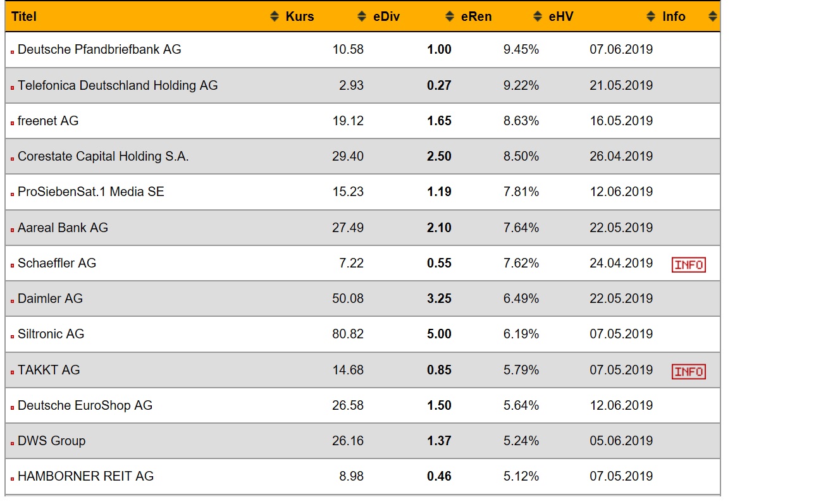Click the red marker icon beside freenet AG

click(x=11, y=122)
